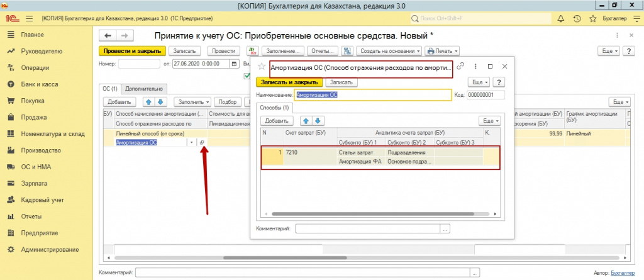The height and width of the screenshot is (280, 644).
Task: Open the Кадровый учет section
Action: pos(42,200)
